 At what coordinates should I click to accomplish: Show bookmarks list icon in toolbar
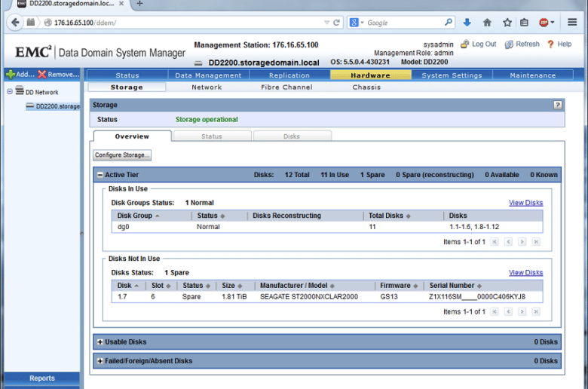point(524,23)
